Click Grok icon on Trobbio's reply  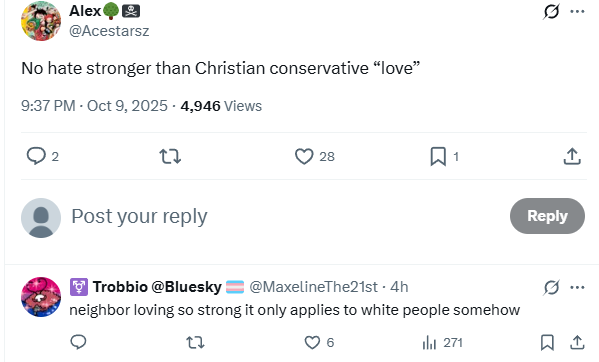click(x=551, y=287)
